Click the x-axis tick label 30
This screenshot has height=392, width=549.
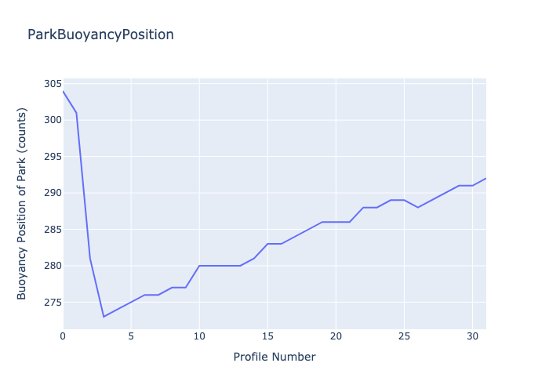click(472, 336)
